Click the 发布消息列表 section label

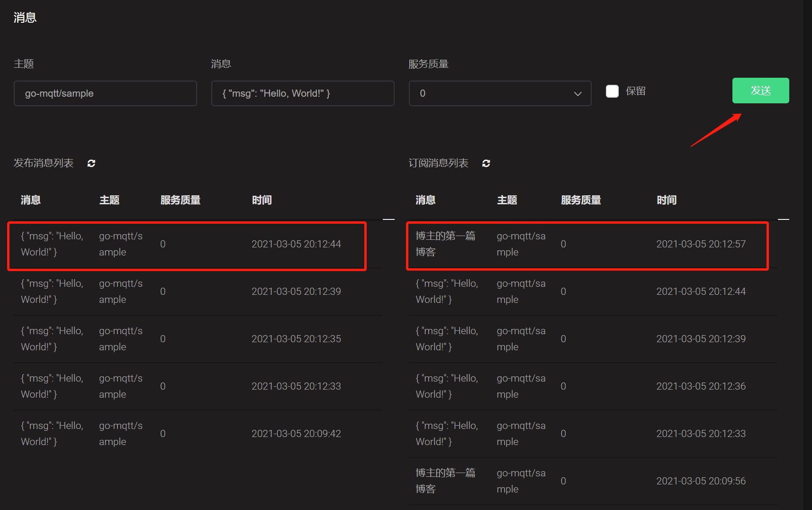click(x=44, y=163)
